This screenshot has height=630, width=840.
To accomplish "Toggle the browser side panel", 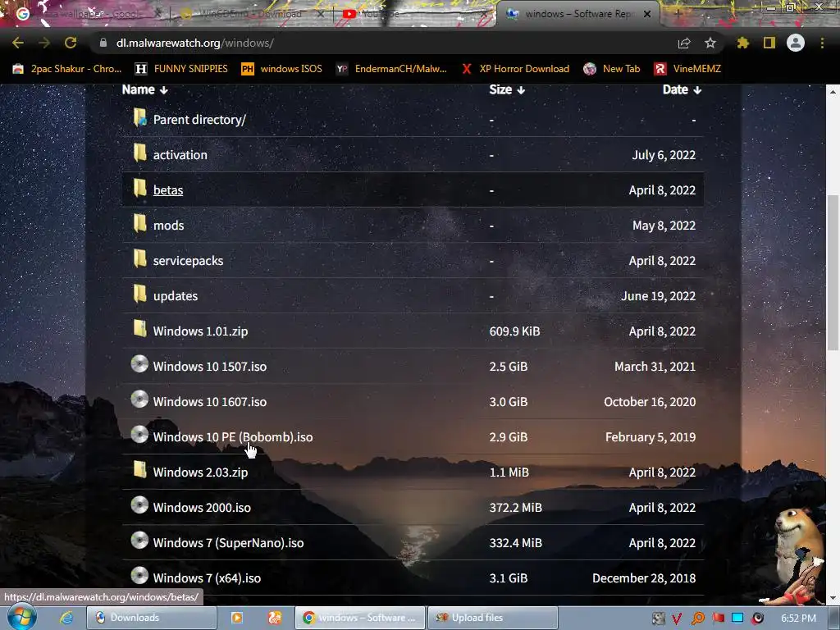I will [769, 43].
